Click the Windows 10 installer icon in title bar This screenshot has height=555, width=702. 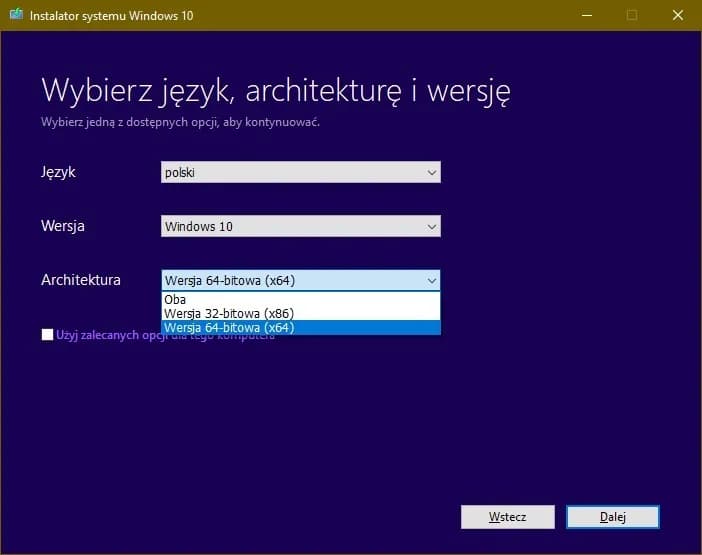17,15
